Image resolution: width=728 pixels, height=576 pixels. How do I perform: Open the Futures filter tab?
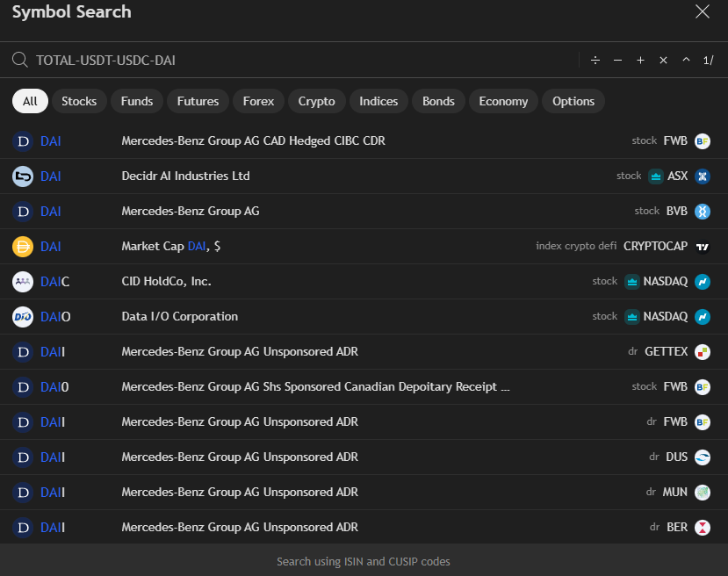[198, 101]
